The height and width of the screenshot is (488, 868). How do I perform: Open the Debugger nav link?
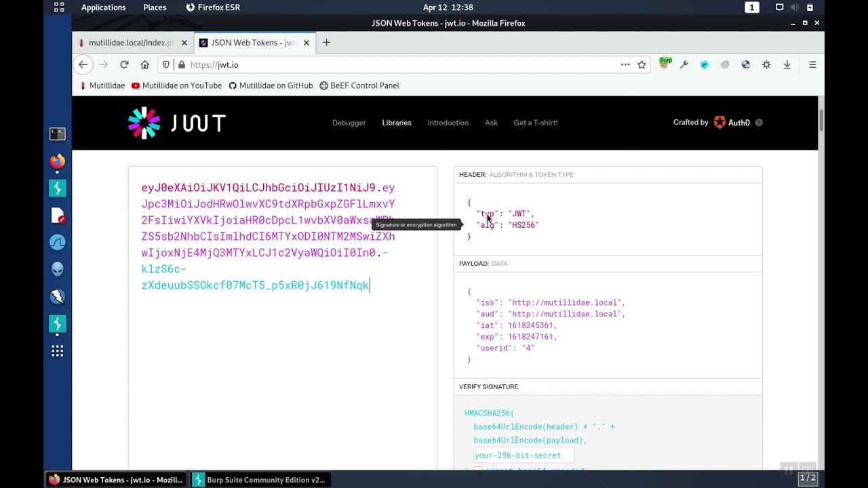click(349, 123)
